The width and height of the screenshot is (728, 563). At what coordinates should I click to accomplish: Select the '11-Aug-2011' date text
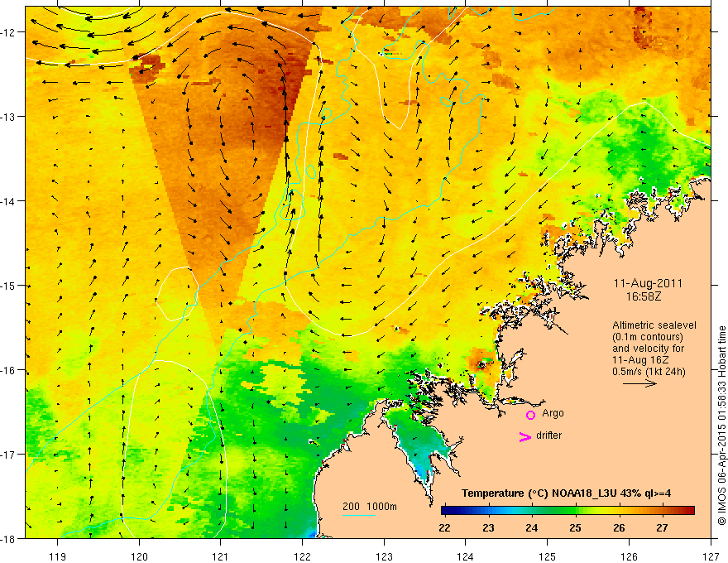(x=648, y=283)
